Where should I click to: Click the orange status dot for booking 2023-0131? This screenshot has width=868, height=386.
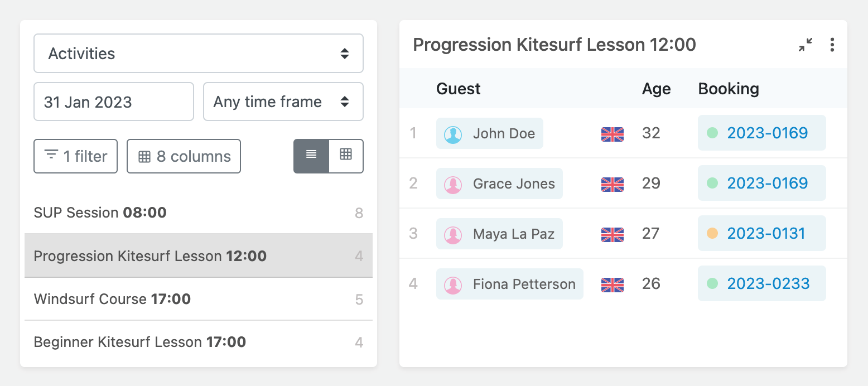point(712,233)
